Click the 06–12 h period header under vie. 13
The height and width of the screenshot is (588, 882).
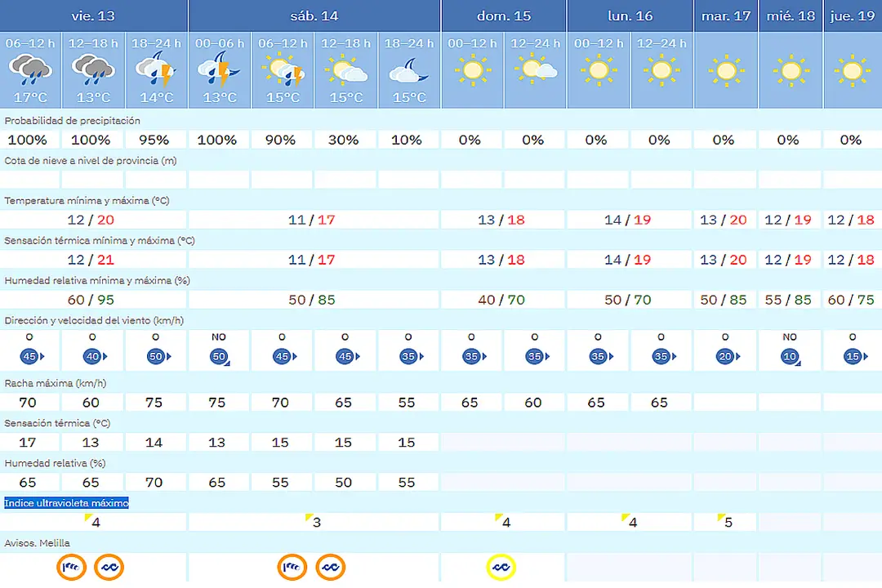[30, 44]
